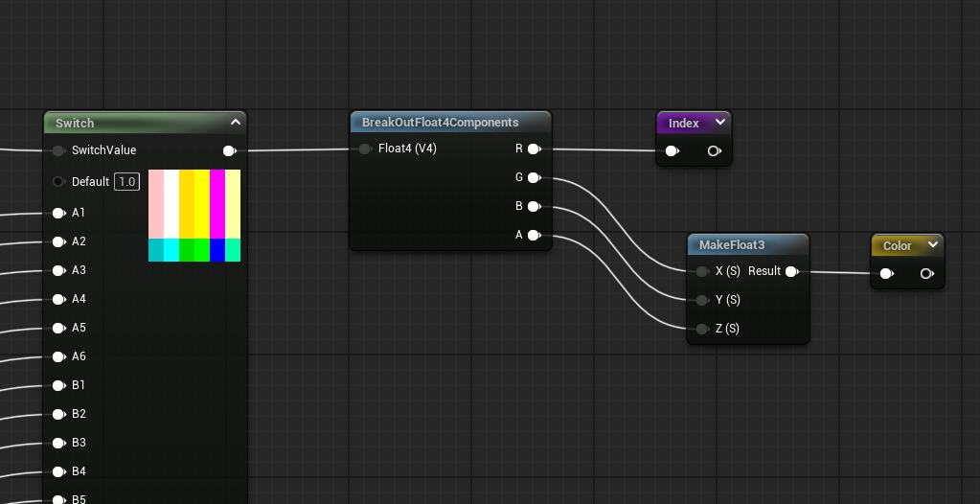Click the Z (S) input pin
Viewport: 980px width, 504px height.
(702, 329)
